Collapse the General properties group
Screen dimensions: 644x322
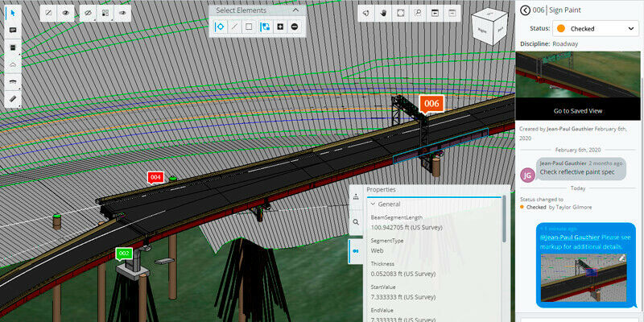click(374, 204)
